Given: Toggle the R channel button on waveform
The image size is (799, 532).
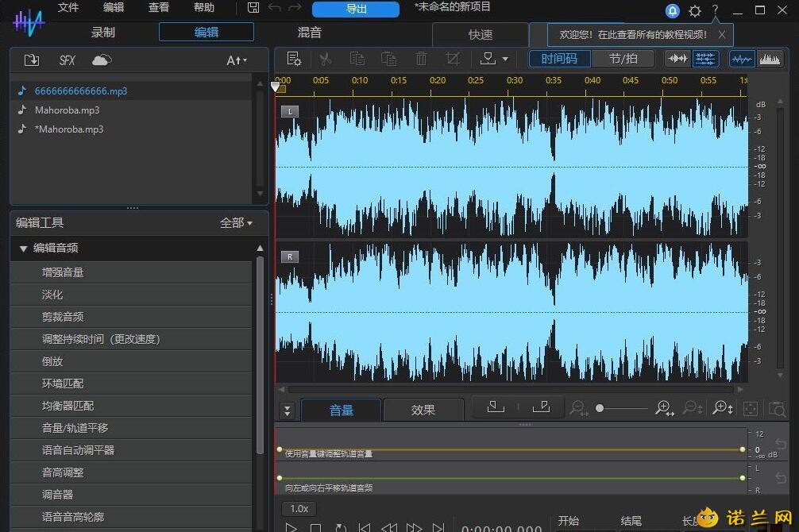Looking at the screenshot, I should click(290, 256).
